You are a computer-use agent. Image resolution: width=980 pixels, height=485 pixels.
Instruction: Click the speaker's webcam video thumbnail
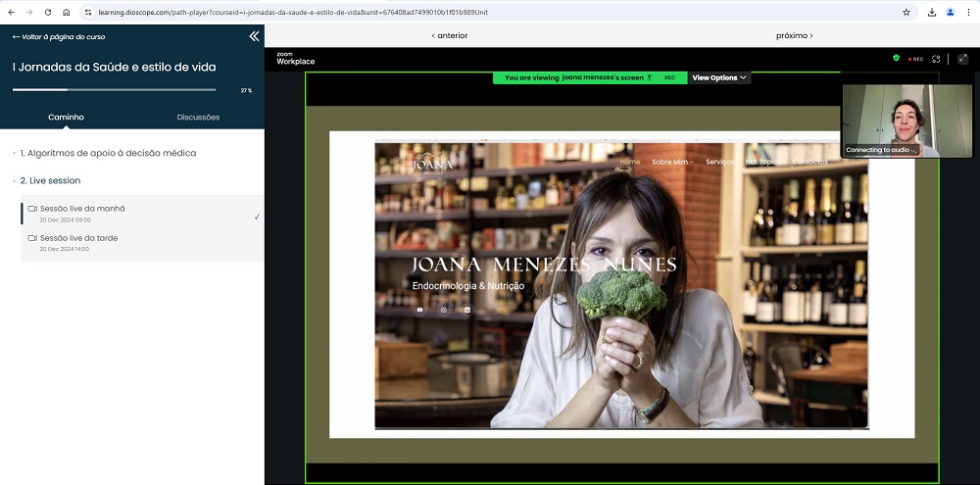pyautogui.click(x=906, y=120)
